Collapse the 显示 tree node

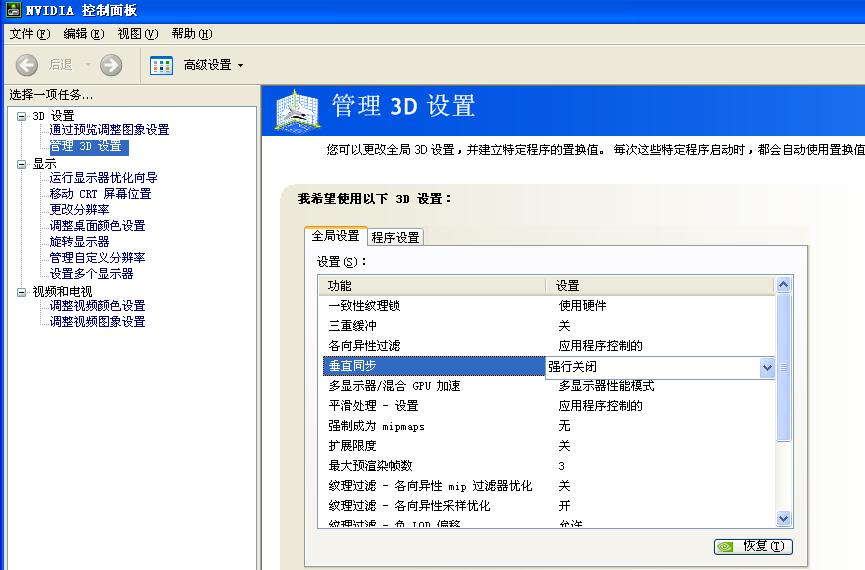click(22, 164)
